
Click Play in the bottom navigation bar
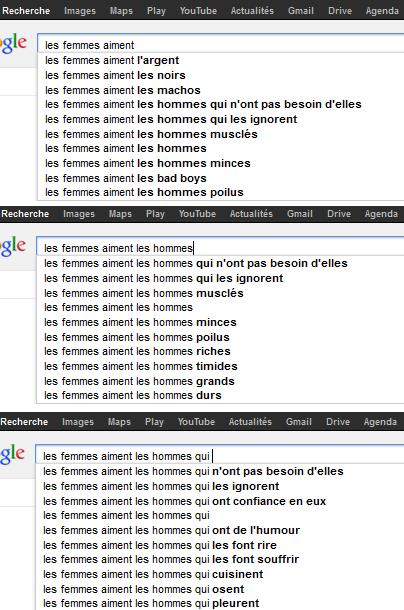click(154, 422)
